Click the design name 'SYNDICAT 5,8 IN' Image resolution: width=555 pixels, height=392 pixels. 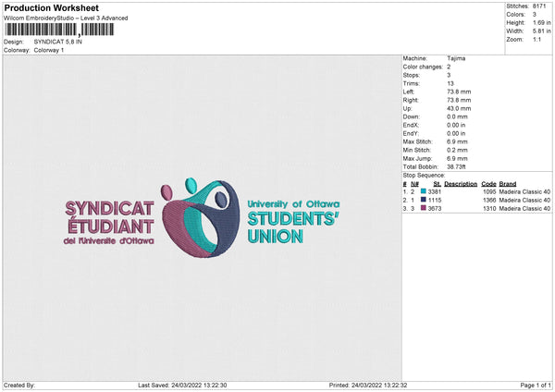pyautogui.click(x=58, y=42)
